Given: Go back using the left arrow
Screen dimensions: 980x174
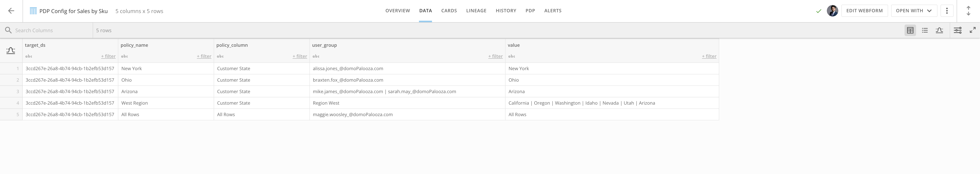Looking at the screenshot, I should tap(11, 11).
